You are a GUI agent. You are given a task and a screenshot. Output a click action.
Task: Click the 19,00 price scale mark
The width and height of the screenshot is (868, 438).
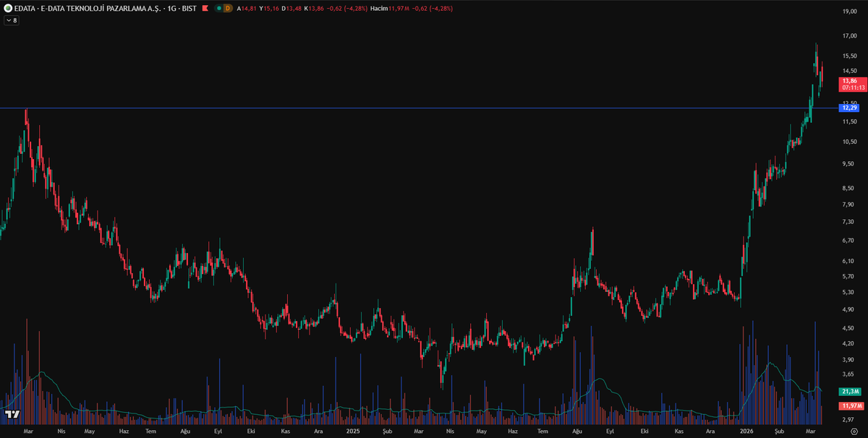click(x=849, y=12)
